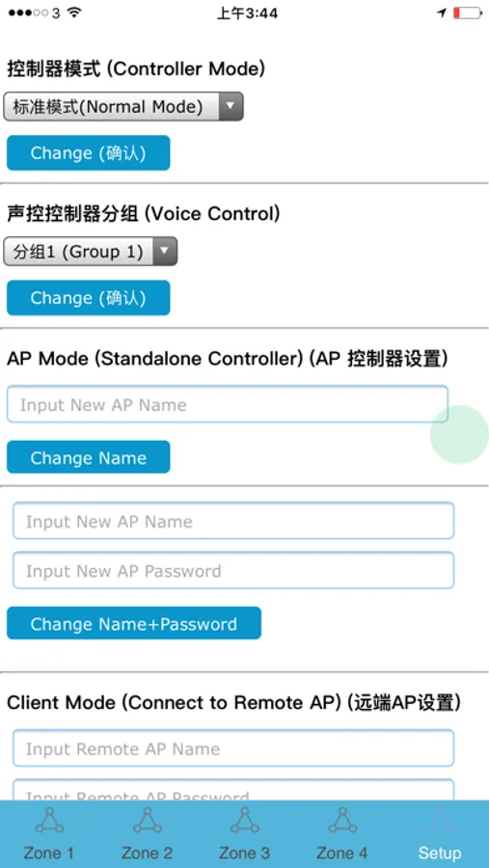Screen dimensions: 489x868
Task: Tap the location arrow status icon
Action: pyautogui.click(x=442, y=13)
